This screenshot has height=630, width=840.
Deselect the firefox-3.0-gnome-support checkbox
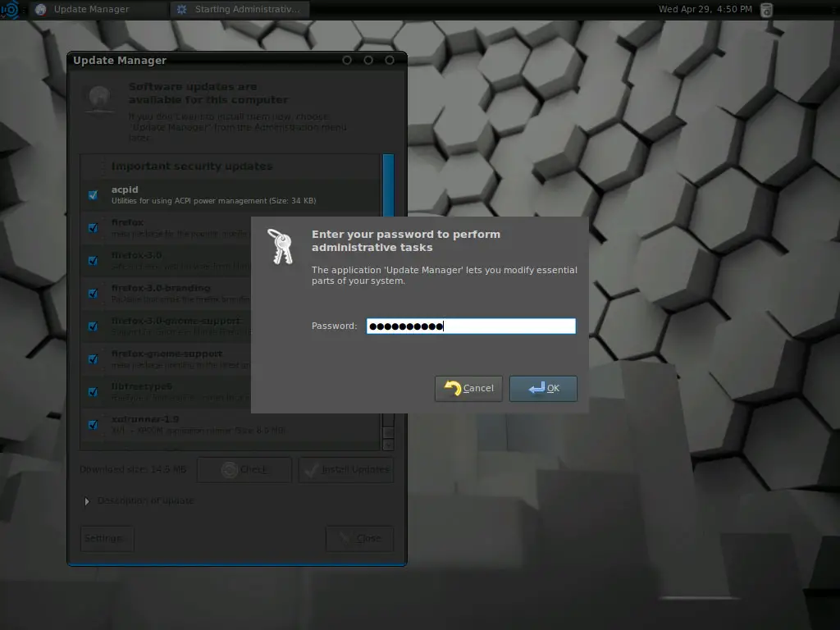pyautogui.click(x=94, y=326)
